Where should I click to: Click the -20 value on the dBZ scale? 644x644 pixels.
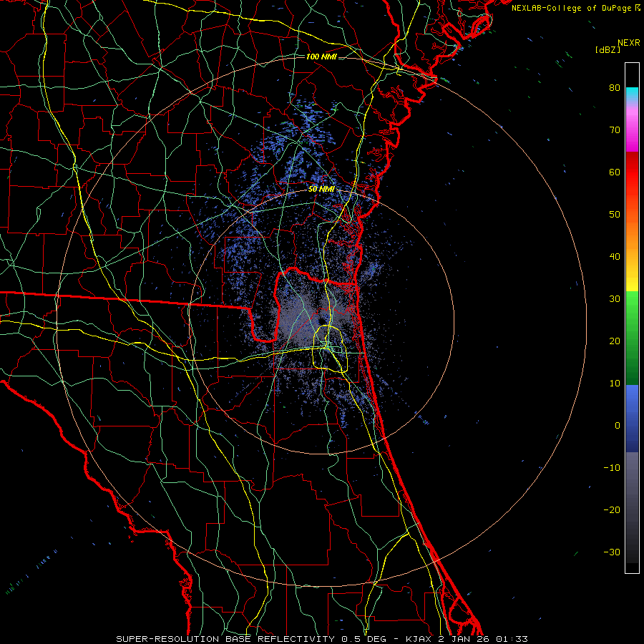[x=612, y=509]
